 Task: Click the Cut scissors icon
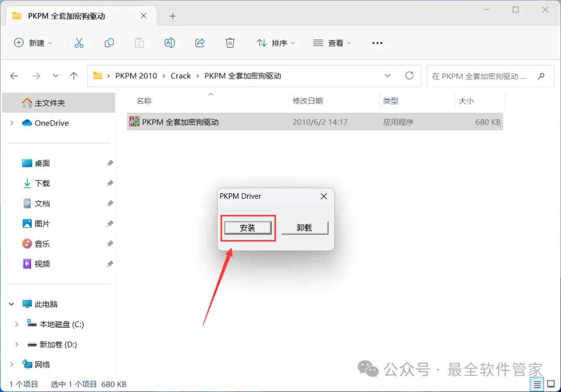point(79,43)
